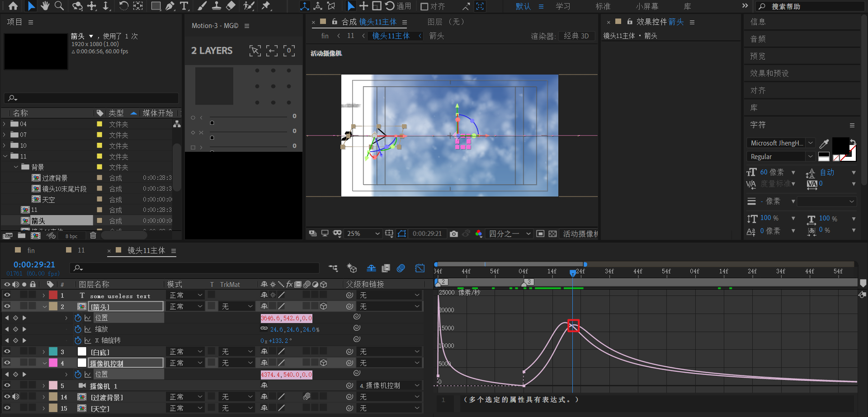Hide the 摄像机 1 camera layer
This screenshot has height=417, width=868.
7,385
